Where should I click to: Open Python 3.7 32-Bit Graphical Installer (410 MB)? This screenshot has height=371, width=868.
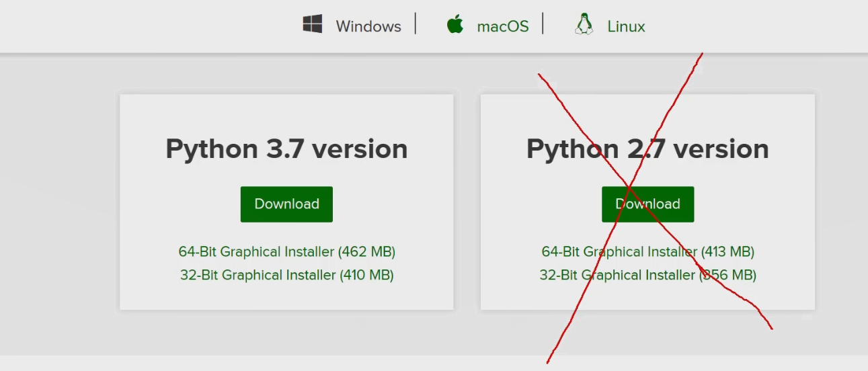click(287, 275)
